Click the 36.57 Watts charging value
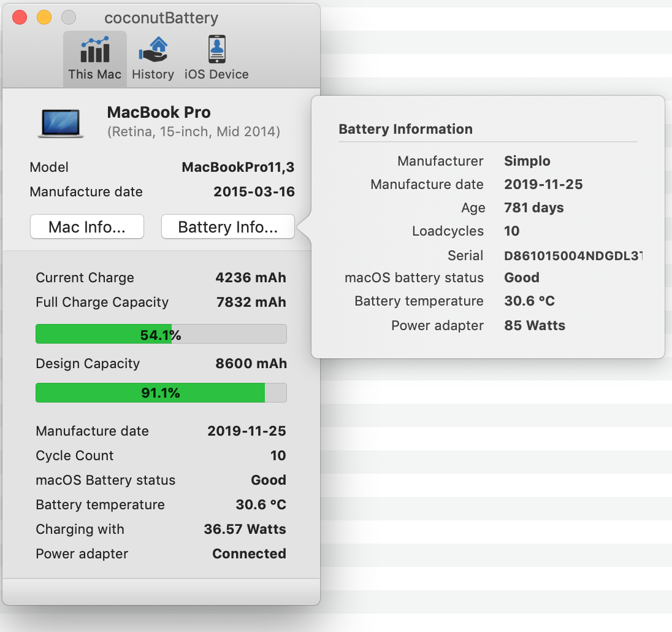The image size is (672, 632). (x=245, y=529)
